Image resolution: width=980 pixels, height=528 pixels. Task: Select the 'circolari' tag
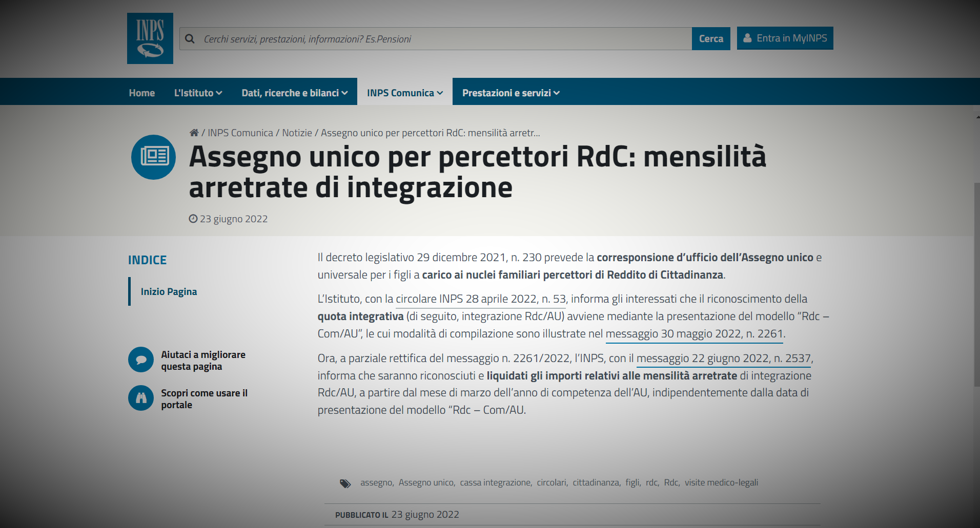tap(552, 482)
